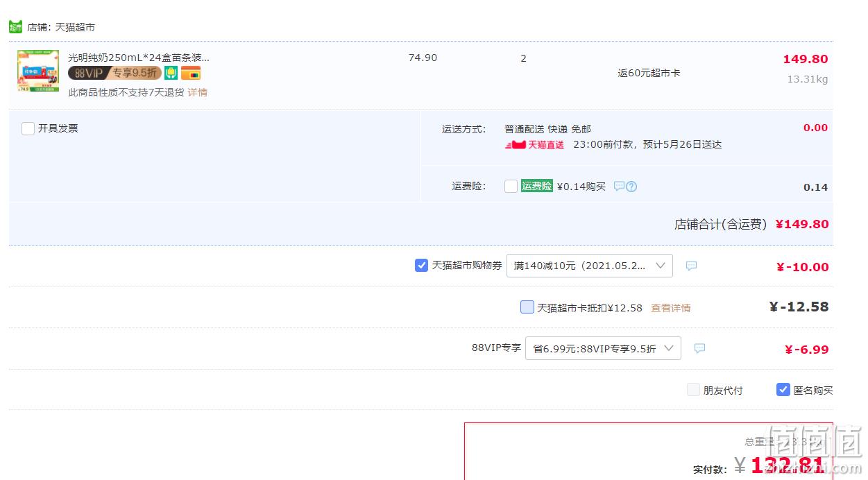Uncheck the 天猫超市购物券 coupon checkbox
Viewport: 868px width, 480px height.
421,265
